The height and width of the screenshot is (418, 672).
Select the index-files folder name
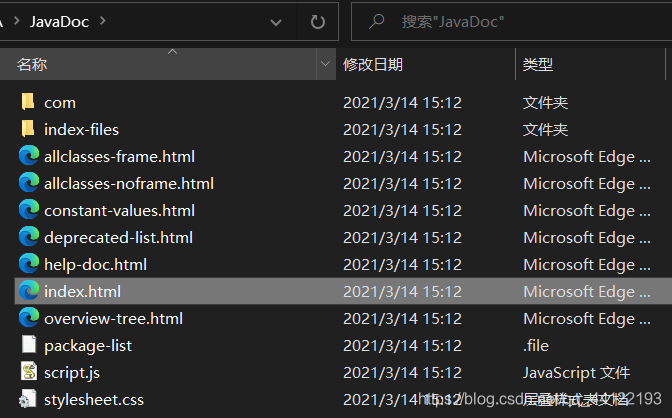coord(81,129)
